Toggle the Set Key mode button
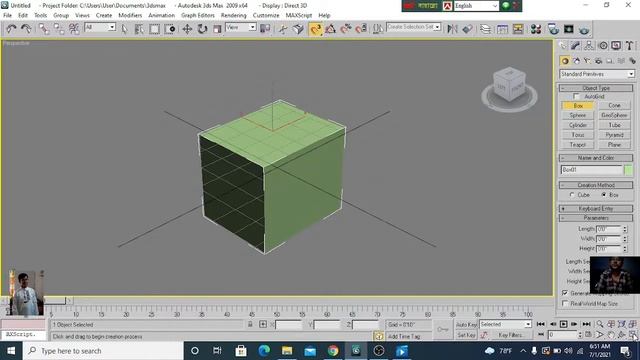 [x=466, y=335]
